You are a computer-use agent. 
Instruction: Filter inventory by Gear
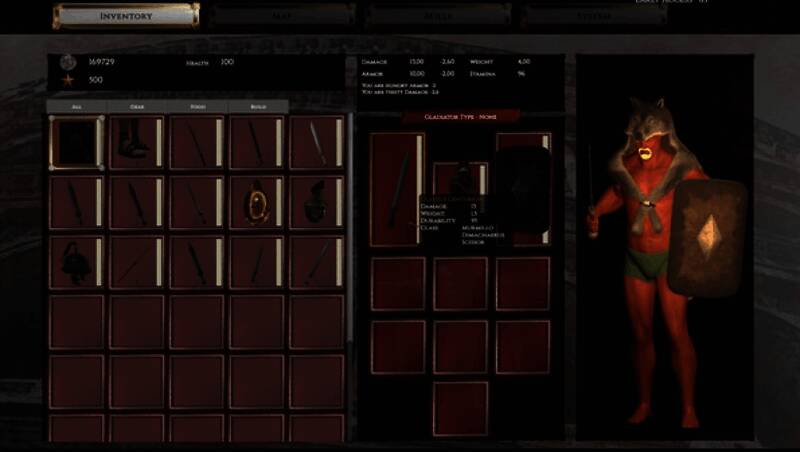tap(137, 106)
